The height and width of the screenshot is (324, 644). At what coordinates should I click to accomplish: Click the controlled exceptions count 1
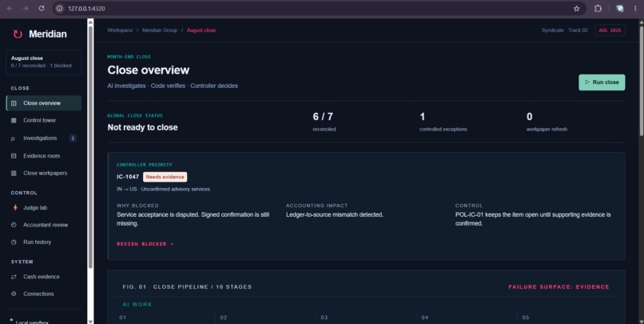(422, 117)
